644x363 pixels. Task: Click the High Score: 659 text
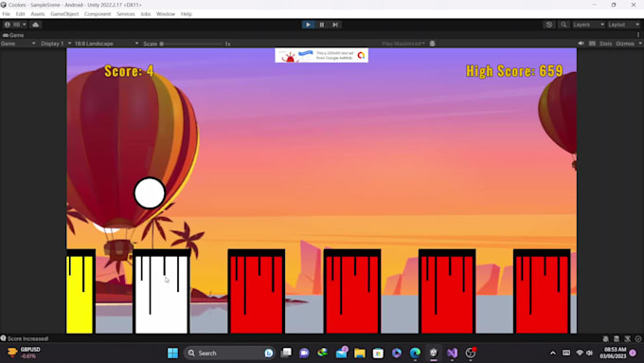(x=514, y=71)
